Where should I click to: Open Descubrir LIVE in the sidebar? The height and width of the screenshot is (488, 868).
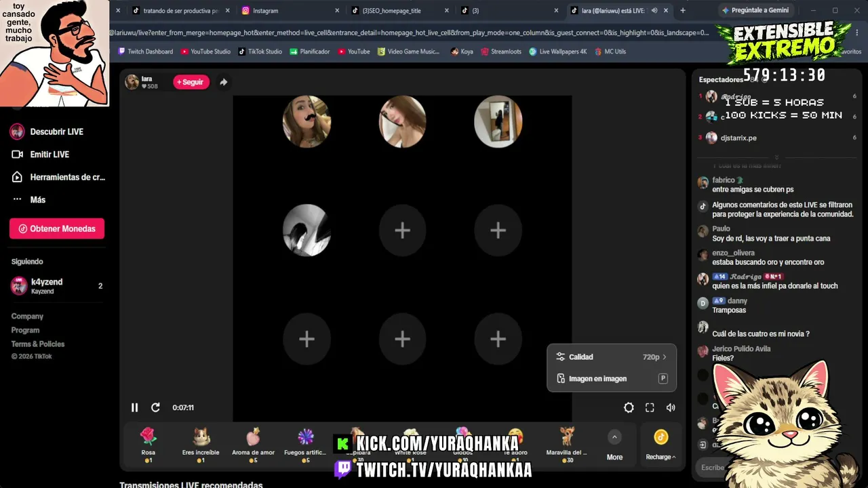coord(47,131)
